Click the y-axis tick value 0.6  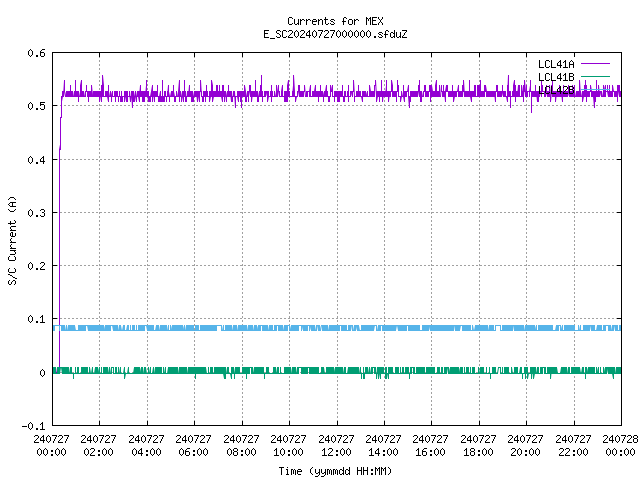coord(36,53)
